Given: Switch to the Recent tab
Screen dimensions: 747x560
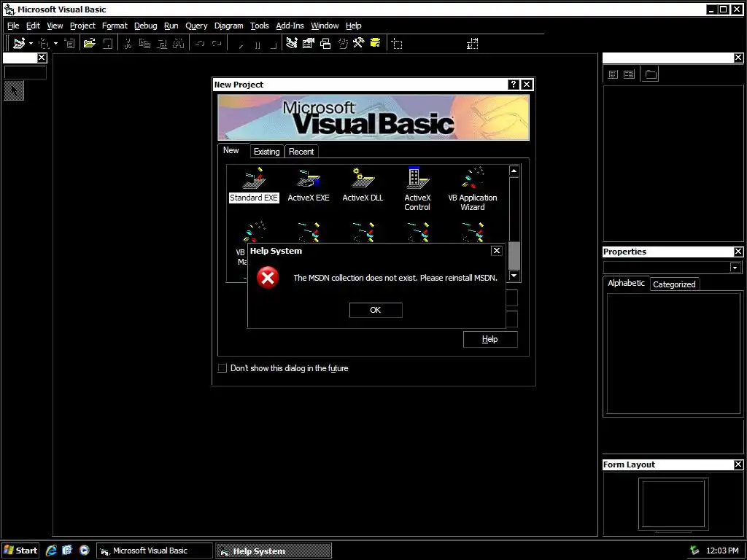Looking at the screenshot, I should coord(301,152).
